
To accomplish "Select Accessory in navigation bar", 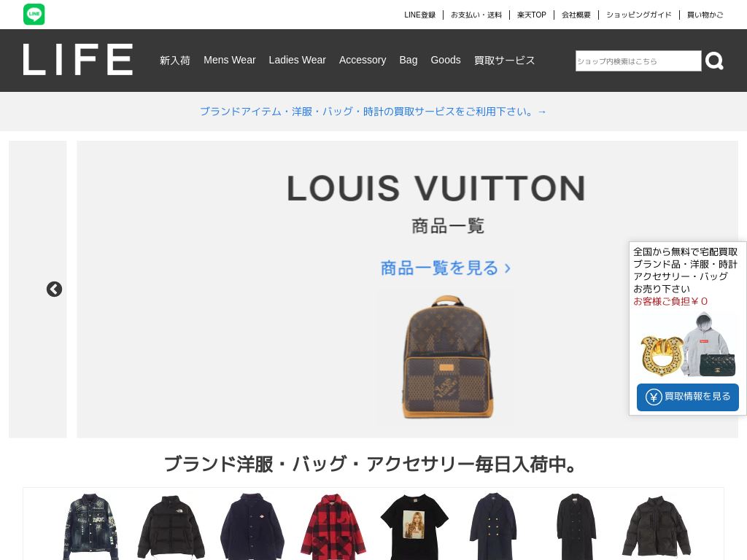I will click(x=363, y=60).
